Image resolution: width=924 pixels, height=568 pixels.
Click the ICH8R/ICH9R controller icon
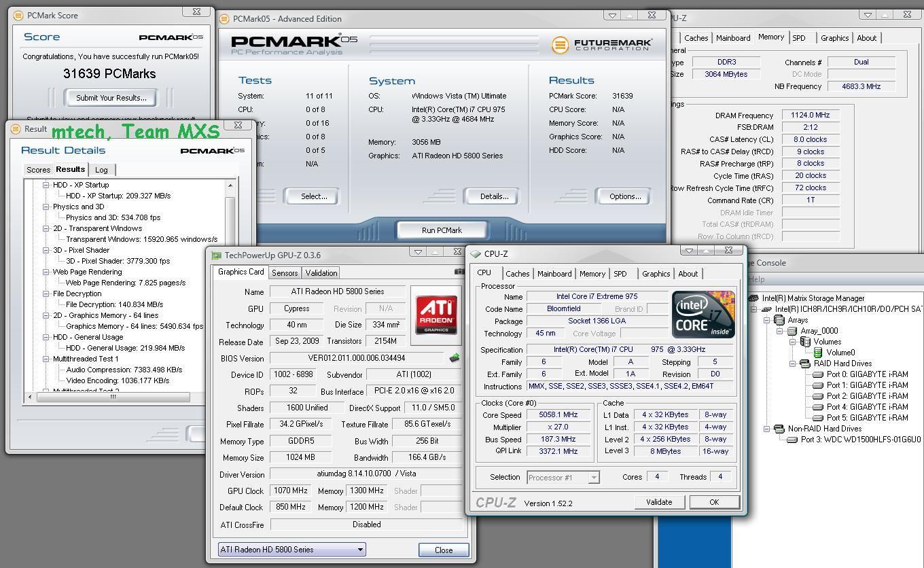(x=766, y=309)
